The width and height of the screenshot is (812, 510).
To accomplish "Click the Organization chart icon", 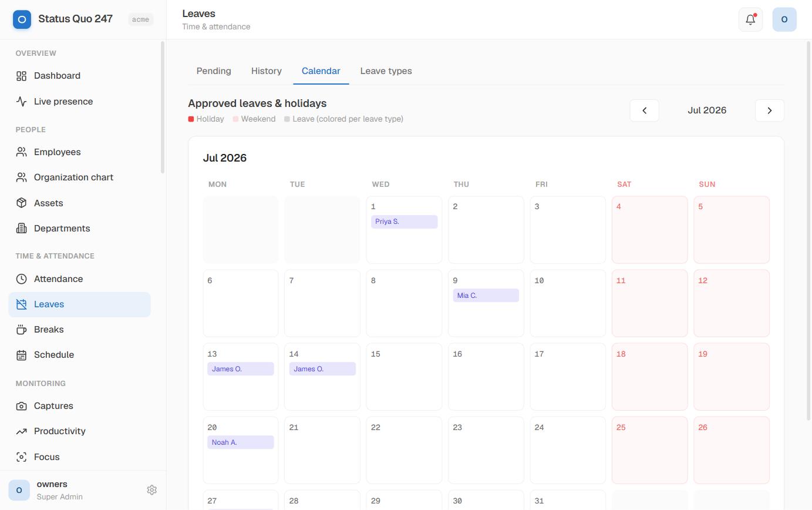I will (x=22, y=177).
